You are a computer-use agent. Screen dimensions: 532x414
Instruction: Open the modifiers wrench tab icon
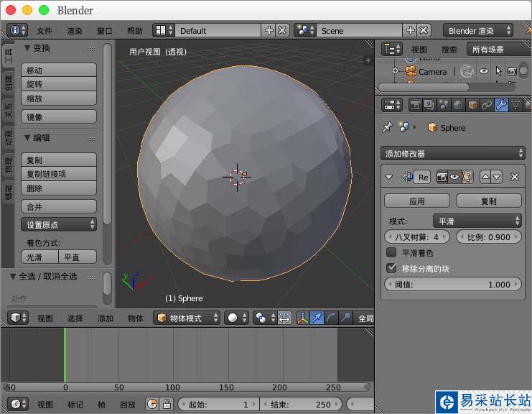pyautogui.click(x=501, y=105)
